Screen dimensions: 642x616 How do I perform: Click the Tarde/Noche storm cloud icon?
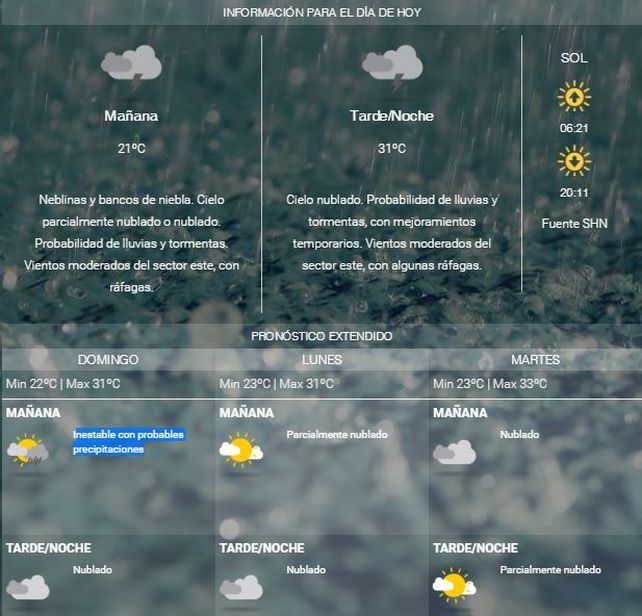[x=392, y=68]
